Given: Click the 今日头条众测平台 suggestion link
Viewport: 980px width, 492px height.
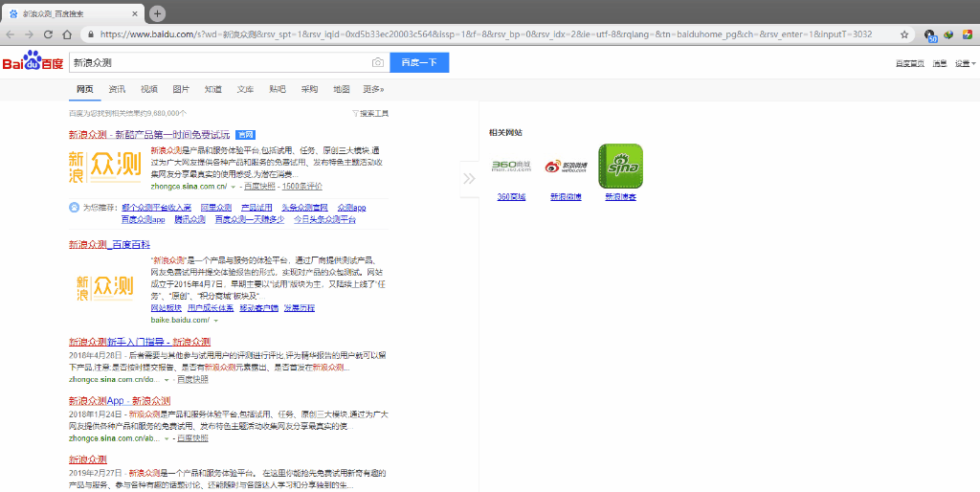Looking at the screenshot, I should 324,219.
